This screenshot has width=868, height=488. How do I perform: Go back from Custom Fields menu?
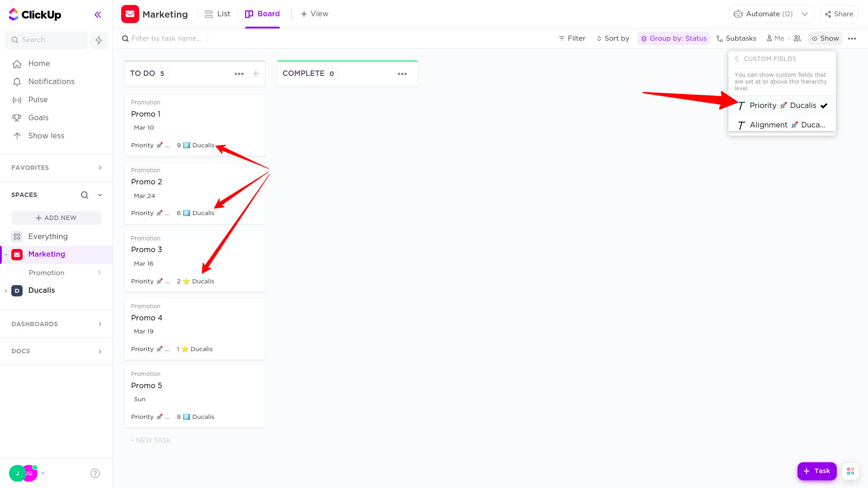737,59
